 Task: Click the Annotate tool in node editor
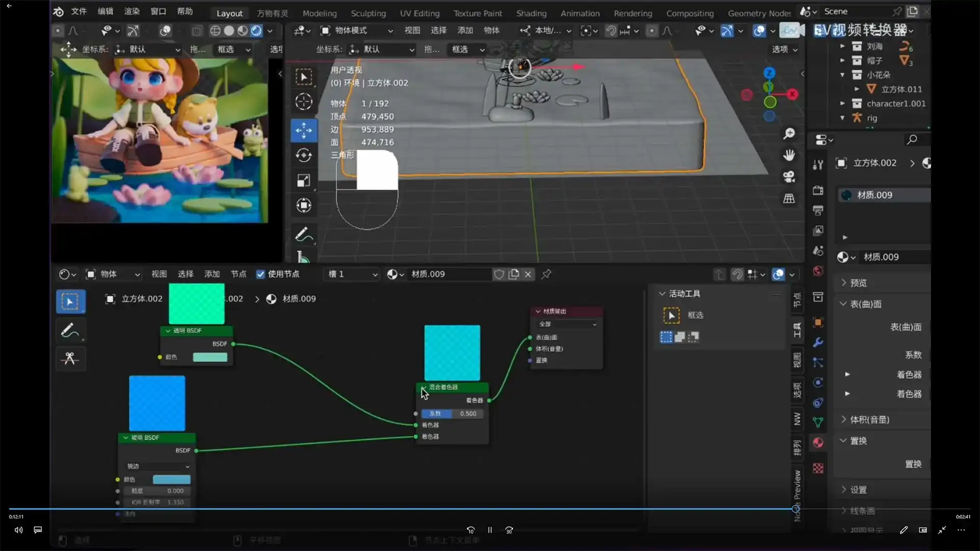70,331
